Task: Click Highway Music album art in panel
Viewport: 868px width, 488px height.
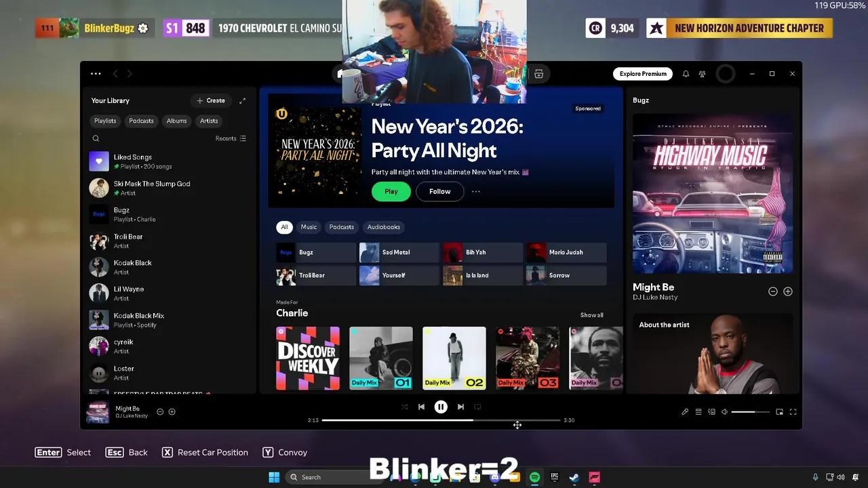Action: tap(713, 194)
